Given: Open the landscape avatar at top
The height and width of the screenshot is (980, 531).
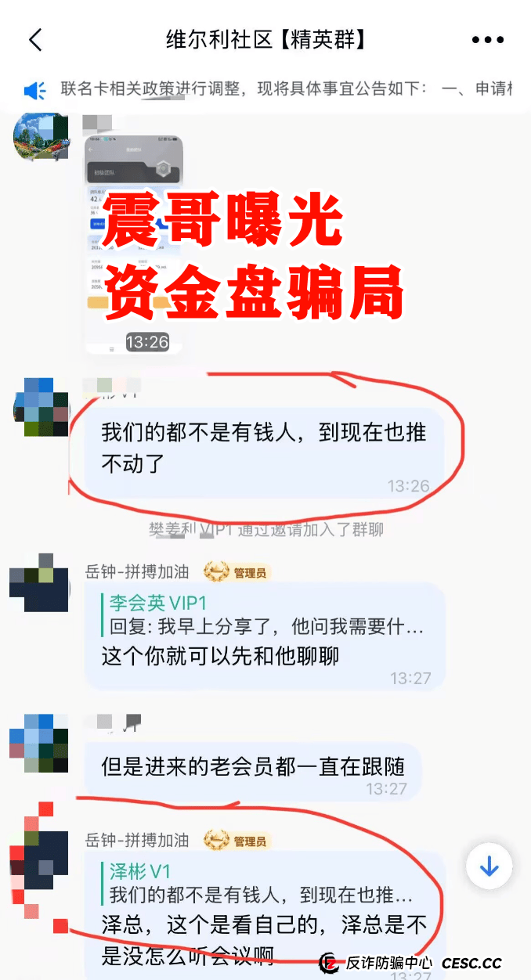Looking at the screenshot, I should 39,138.
